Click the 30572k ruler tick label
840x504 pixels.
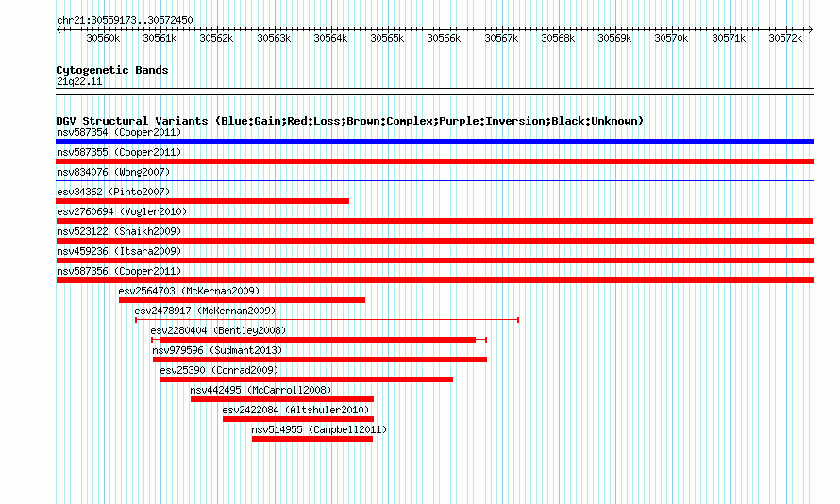tap(785, 38)
